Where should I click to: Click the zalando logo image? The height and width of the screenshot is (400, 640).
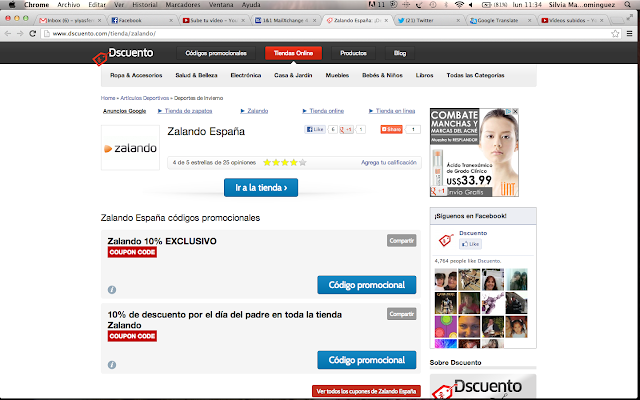(130, 148)
